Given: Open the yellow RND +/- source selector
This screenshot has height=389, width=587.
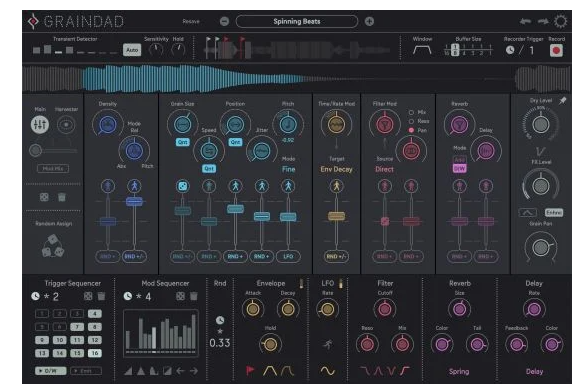Looking at the screenshot, I should click(x=336, y=256).
